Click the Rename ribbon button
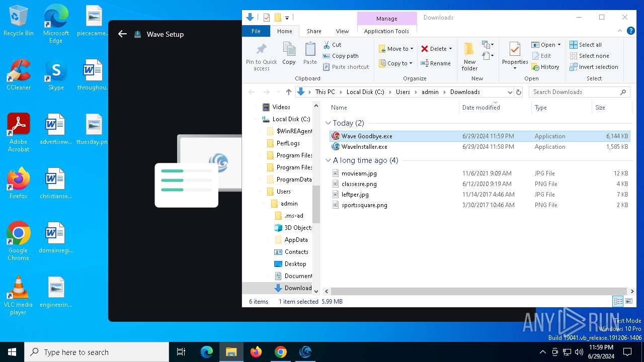Image resolution: width=644 pixels, height=362 pixels. point(435,63)
